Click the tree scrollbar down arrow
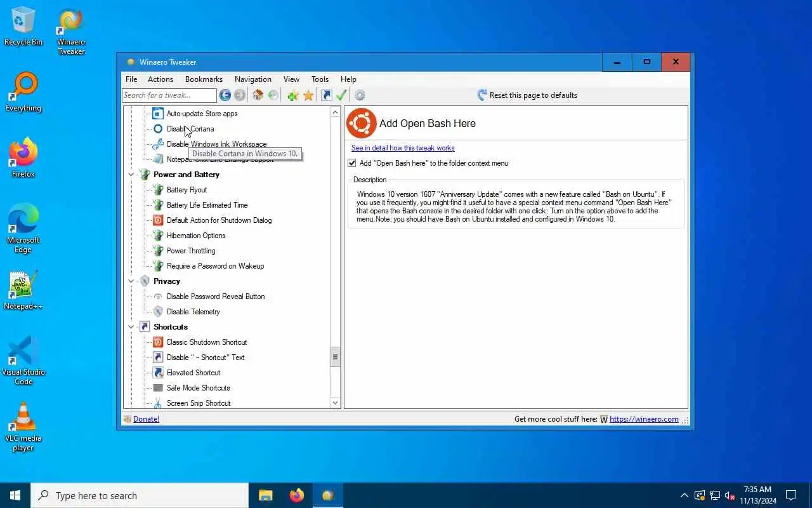This screenshot has height=508, width=812. click(x=335, y=403)
